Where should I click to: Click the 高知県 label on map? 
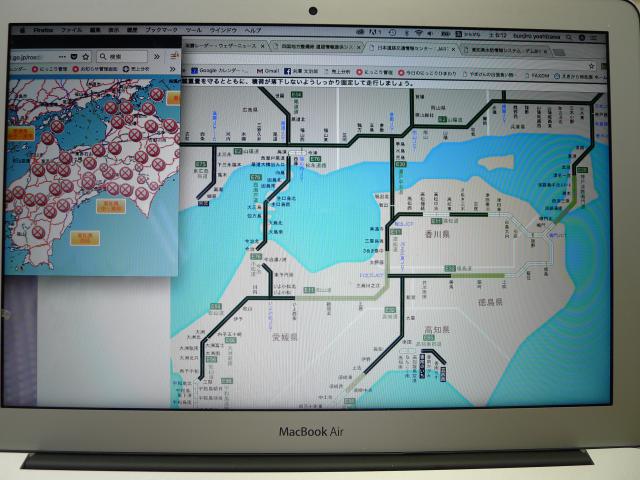(437, 329)
